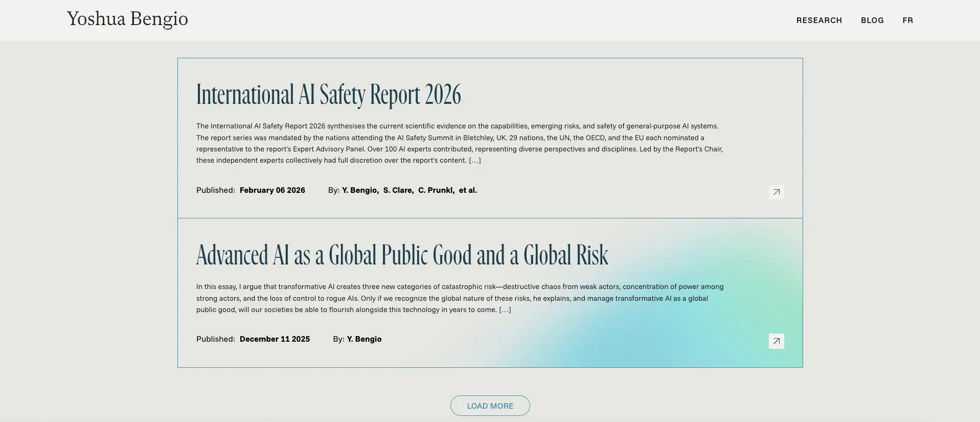Select author S. Clare

pyautogui.click(x=398, y=190)
